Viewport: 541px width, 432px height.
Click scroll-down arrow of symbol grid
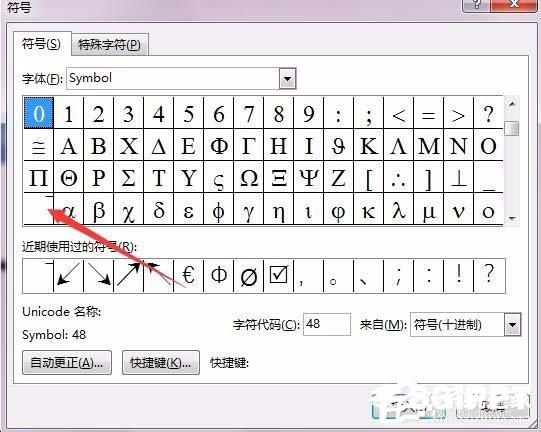coord(512,218)
